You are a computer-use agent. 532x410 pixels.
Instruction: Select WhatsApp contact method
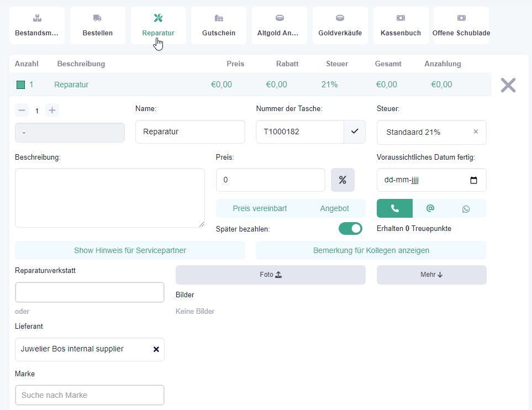click(466, 208)
